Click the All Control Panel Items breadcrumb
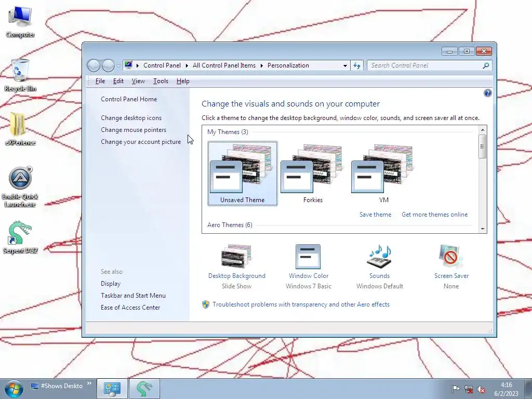532x399 pixels. pyautogui.click(x=224, y=65)
